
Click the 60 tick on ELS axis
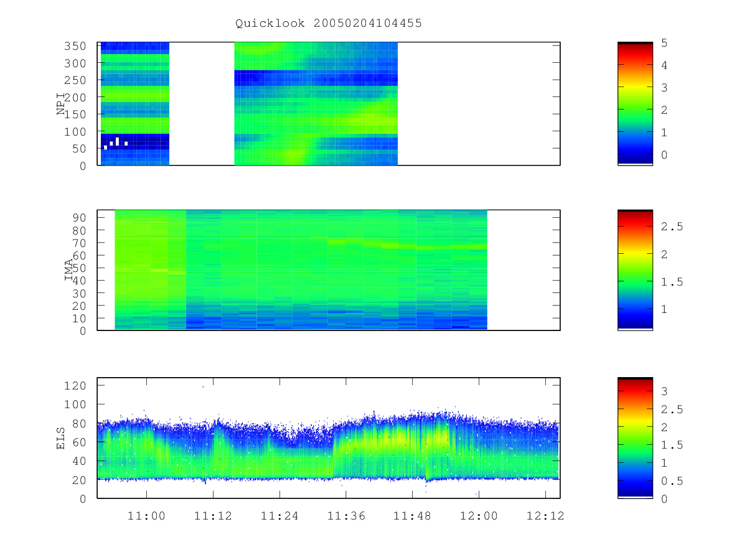pos(80,442)
